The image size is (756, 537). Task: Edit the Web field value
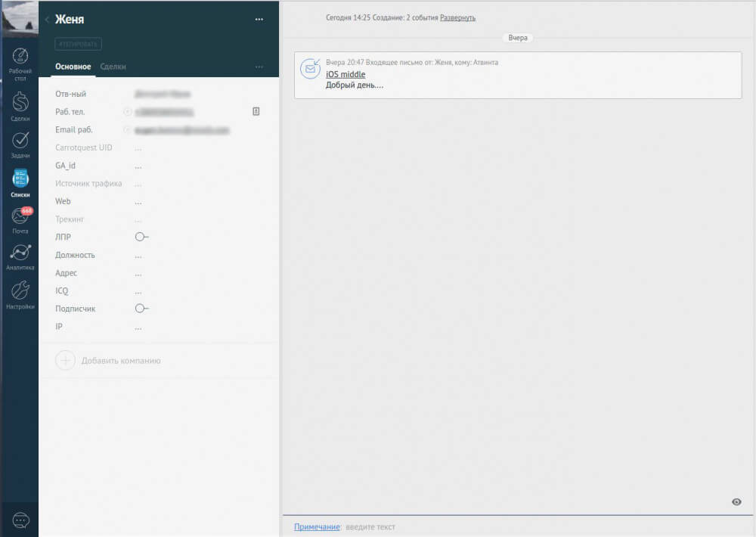click(138, 202)
